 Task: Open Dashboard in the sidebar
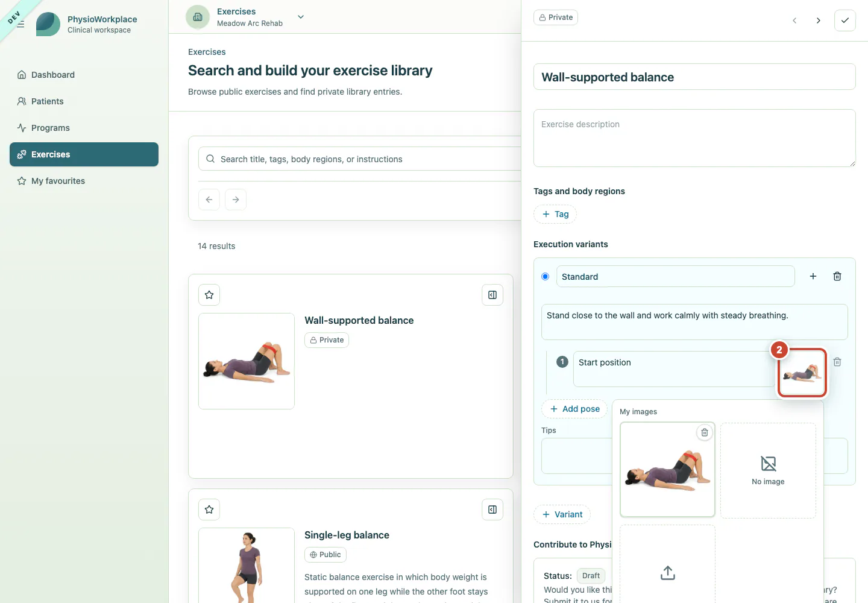(x=84, y=75)
